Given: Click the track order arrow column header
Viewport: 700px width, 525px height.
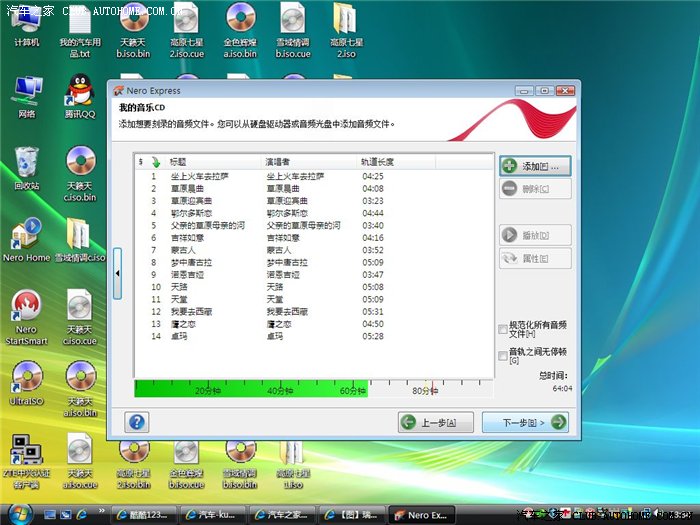Looking at the screenshot, I should pyautogui.click(x=156, y=162).
